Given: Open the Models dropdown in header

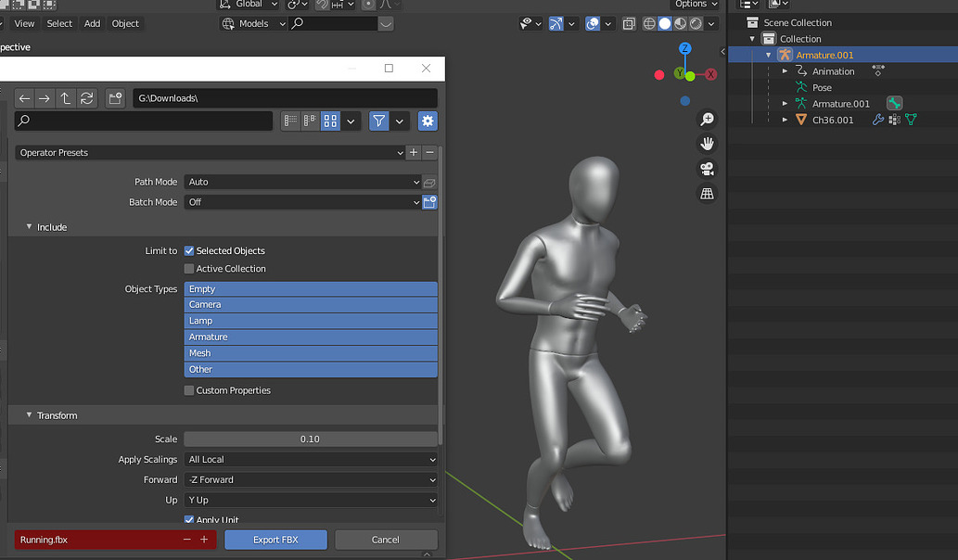Looking at the screenshot, I should click(253, 24).
